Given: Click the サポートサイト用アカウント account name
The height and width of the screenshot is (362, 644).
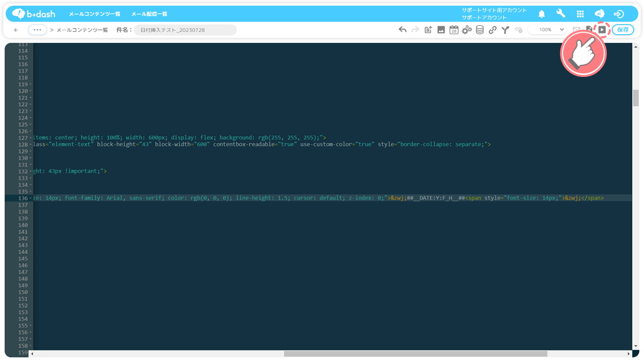Looking at the screenshot, I should [x=495, y=10].
